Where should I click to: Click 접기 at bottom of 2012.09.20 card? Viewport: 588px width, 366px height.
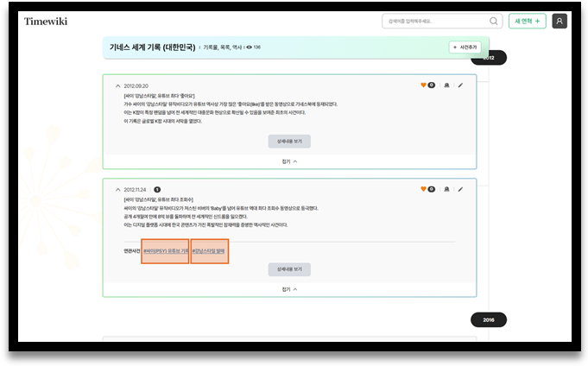pos(289,161)
